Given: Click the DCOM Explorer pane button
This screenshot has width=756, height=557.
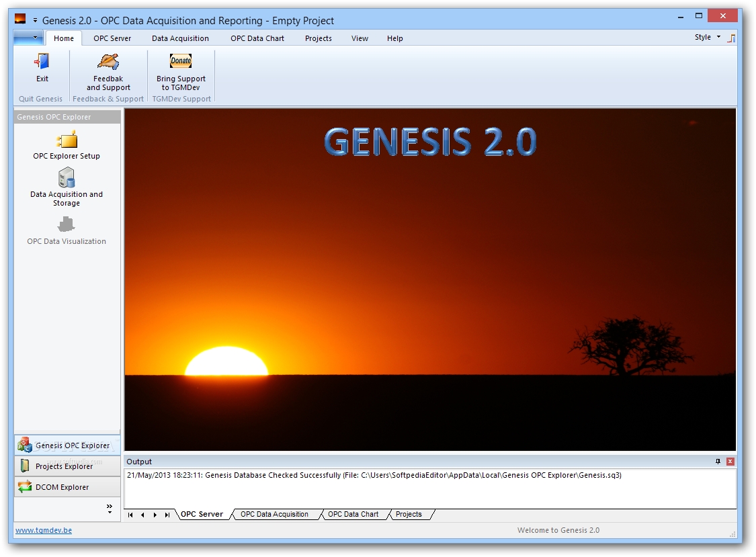Looking at the screenshot, I should coord(67,487).
